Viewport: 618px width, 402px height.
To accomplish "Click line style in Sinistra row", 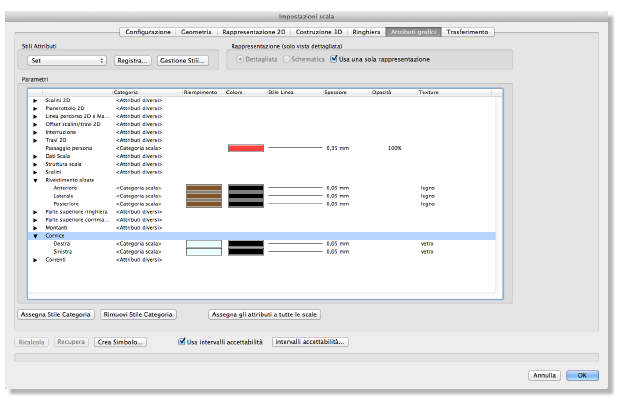I will (295, 251).
